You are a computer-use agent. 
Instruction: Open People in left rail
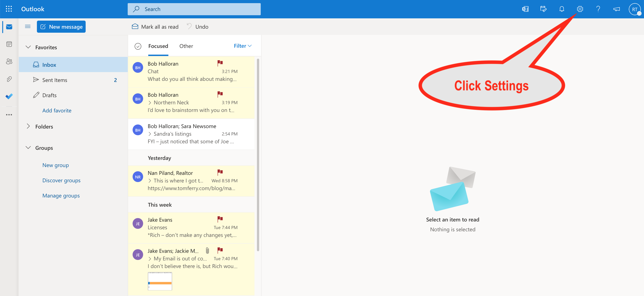[x=9, y=62]
